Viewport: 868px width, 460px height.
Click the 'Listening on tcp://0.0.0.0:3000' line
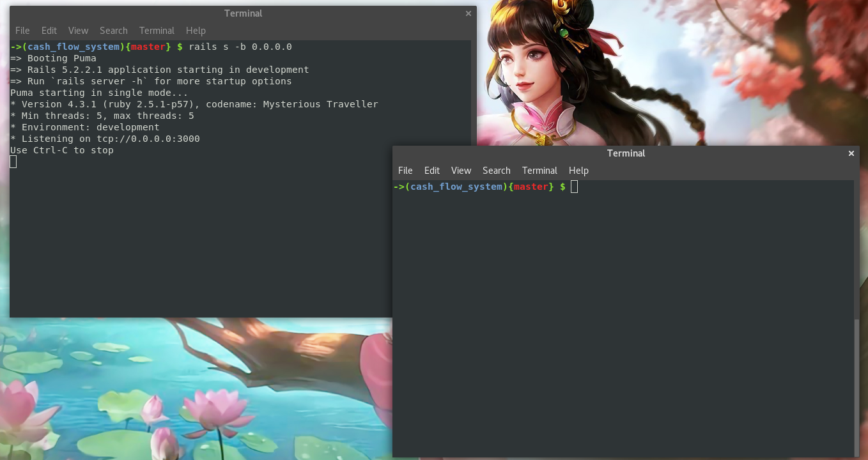coord(105,139)
